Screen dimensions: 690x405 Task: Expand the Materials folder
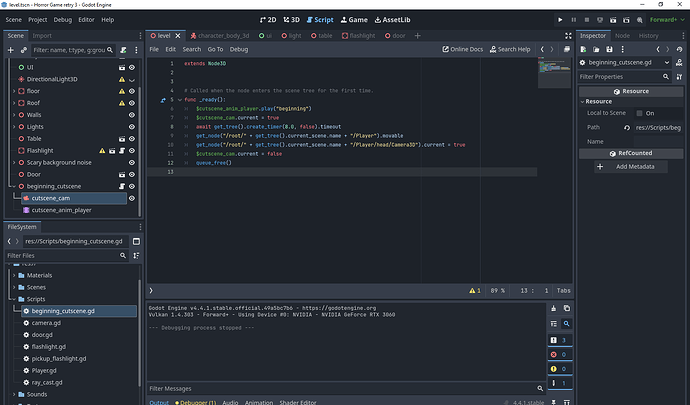(x=14, y=276)
